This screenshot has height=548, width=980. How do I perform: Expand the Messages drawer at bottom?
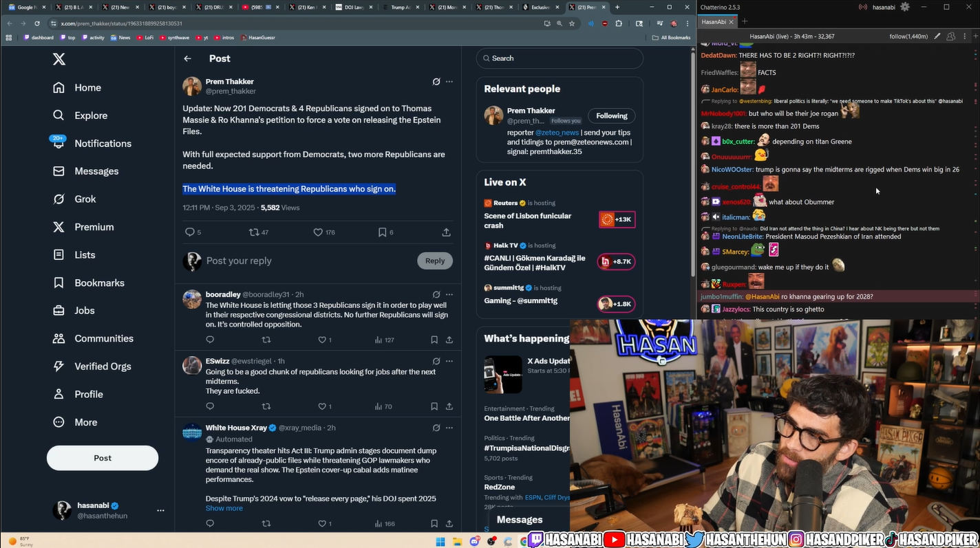(529, 520)
